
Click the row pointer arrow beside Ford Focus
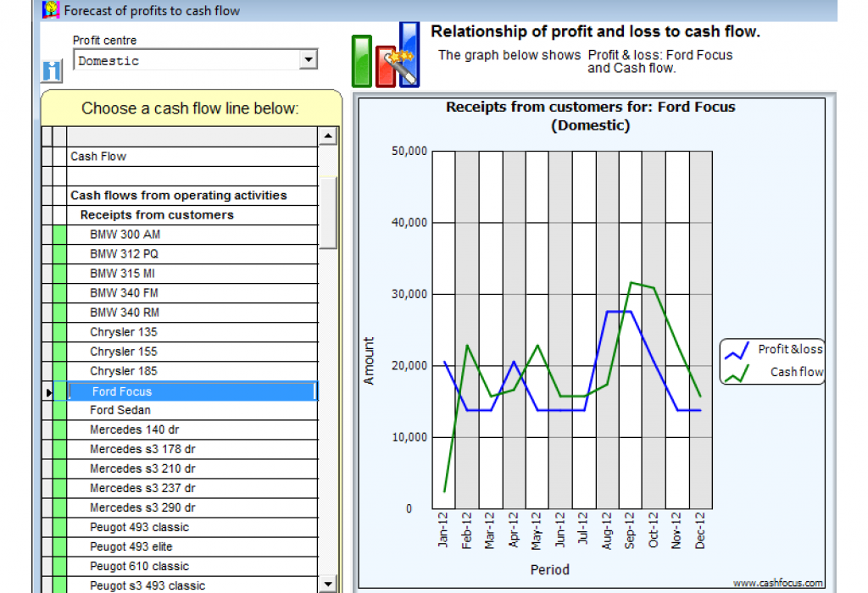point(48,392)
